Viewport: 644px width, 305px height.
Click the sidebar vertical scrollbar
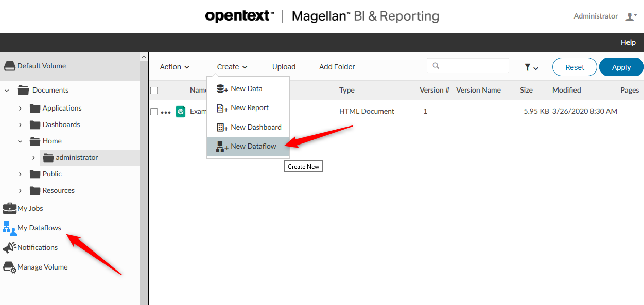144,180
